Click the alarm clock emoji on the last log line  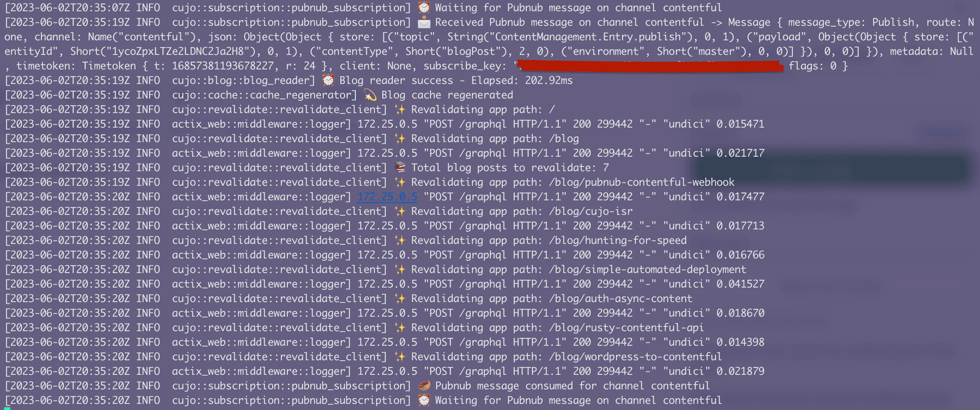click(x=424, y=400)
